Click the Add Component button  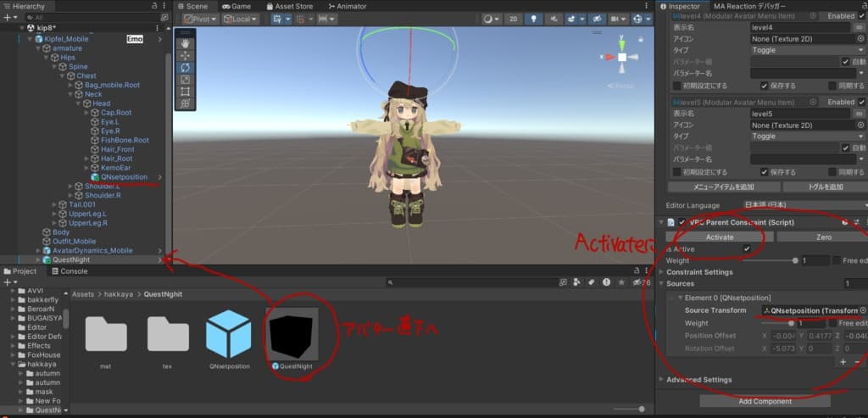[x=764, y=401]
